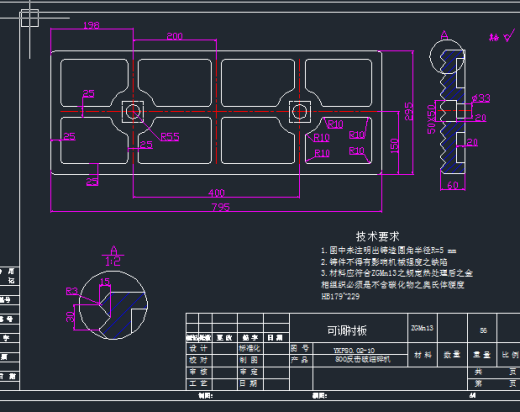The image size is (520, 412).
Task: Click the 400-spaced left square bolt hole circle
Action: [x=133, y=112]
